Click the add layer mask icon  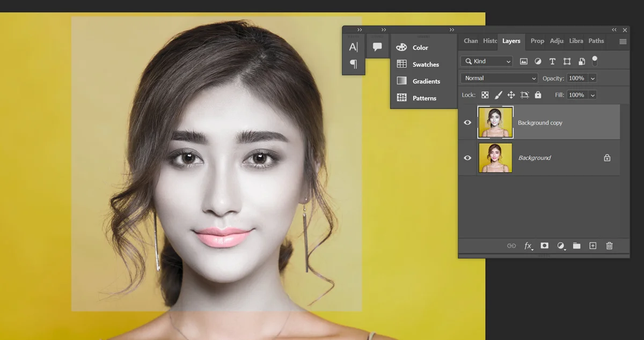click(544, 246)
